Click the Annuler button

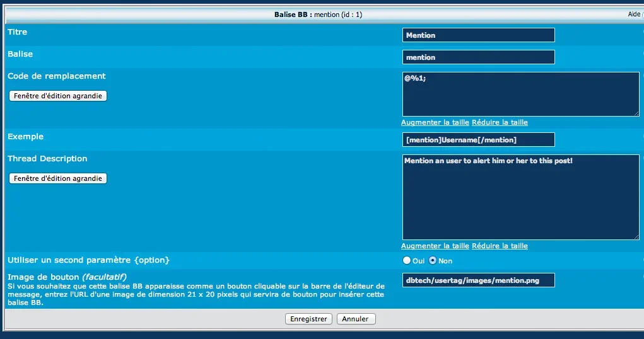tap(356, 319)
